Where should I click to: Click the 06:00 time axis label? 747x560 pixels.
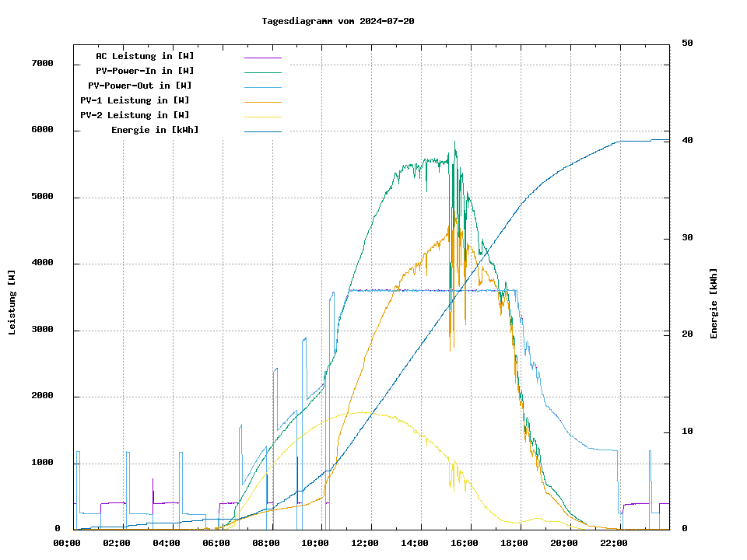tap(216, 543)
